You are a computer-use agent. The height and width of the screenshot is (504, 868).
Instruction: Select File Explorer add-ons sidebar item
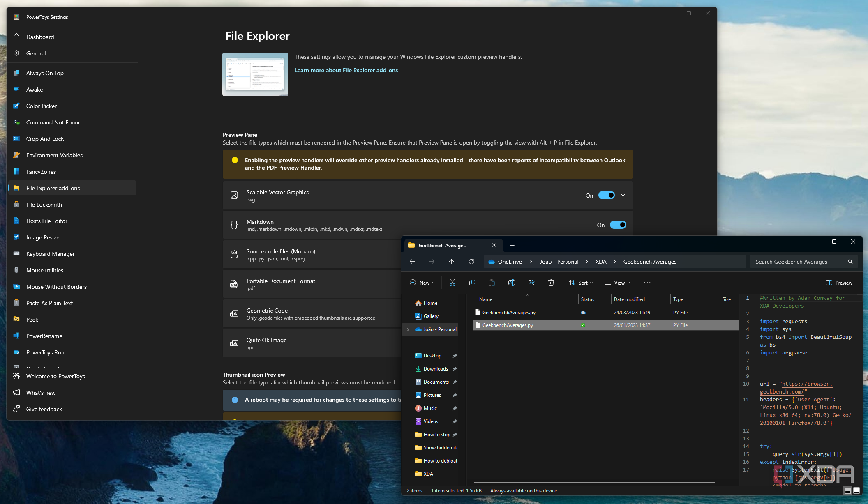(x=72, y=188)
